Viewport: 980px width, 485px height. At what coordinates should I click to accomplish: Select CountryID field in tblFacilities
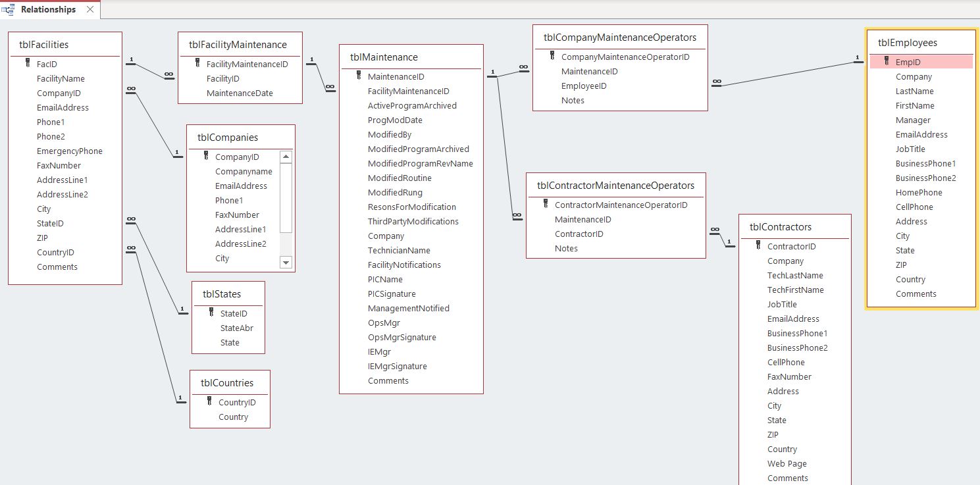(x=55, y=252)
